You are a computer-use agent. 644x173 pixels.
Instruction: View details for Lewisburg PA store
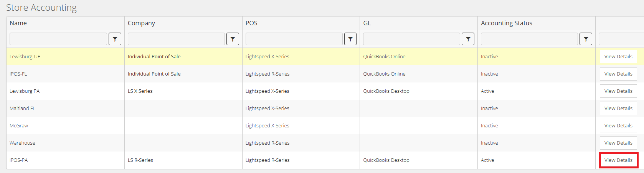[x=618, y=91]
